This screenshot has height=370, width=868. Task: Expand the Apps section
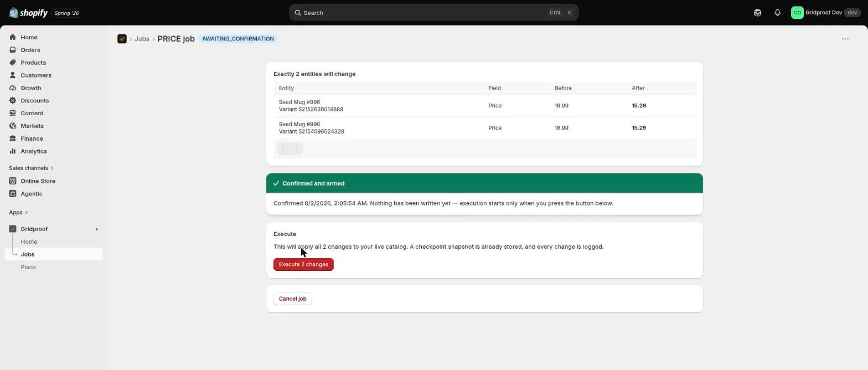(18, 212)
